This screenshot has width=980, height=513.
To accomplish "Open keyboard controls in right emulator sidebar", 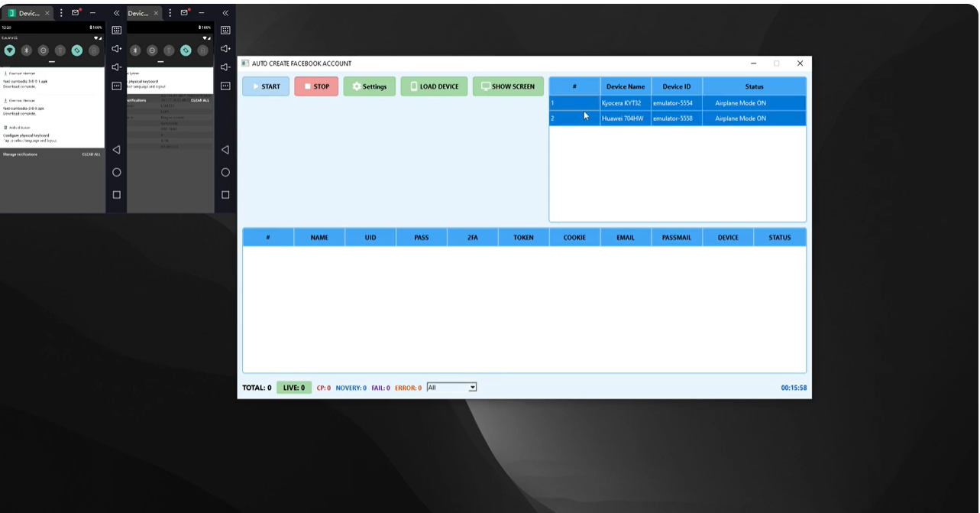I will 225,30.
